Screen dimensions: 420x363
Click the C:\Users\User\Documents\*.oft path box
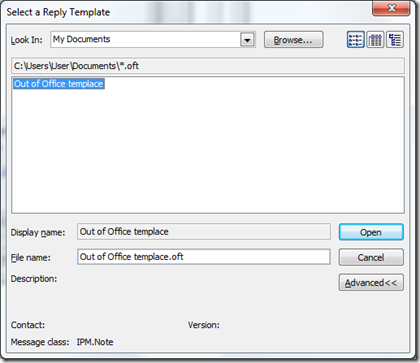coord(208,66)
